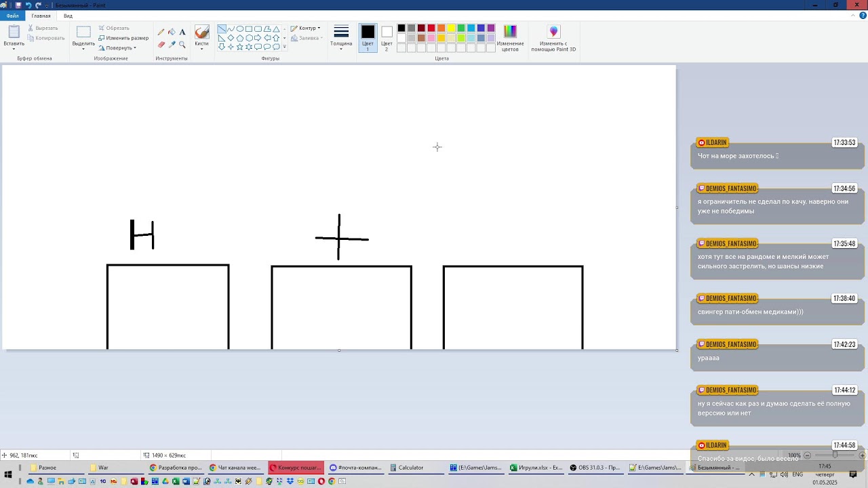Screen dimensions: 868x488
Task: Activate Color 1 (Цвет 1) swatch
Action: [368, 38]
